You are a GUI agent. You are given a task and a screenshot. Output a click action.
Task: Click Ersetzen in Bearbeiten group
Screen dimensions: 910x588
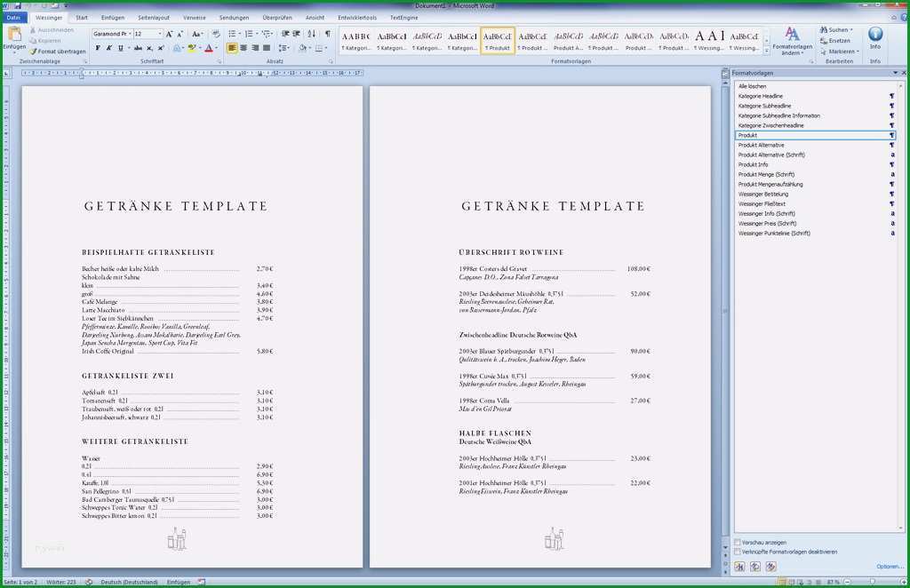(x=835, y=41)
